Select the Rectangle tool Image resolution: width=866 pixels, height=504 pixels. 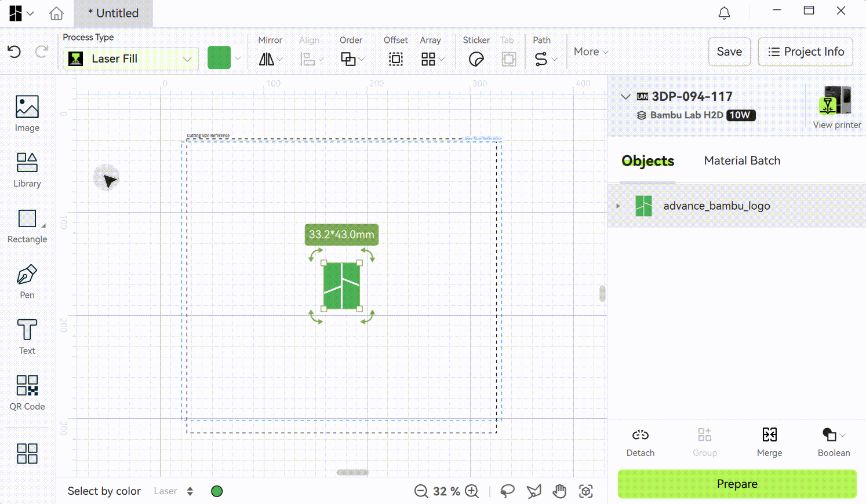(27, 226)
